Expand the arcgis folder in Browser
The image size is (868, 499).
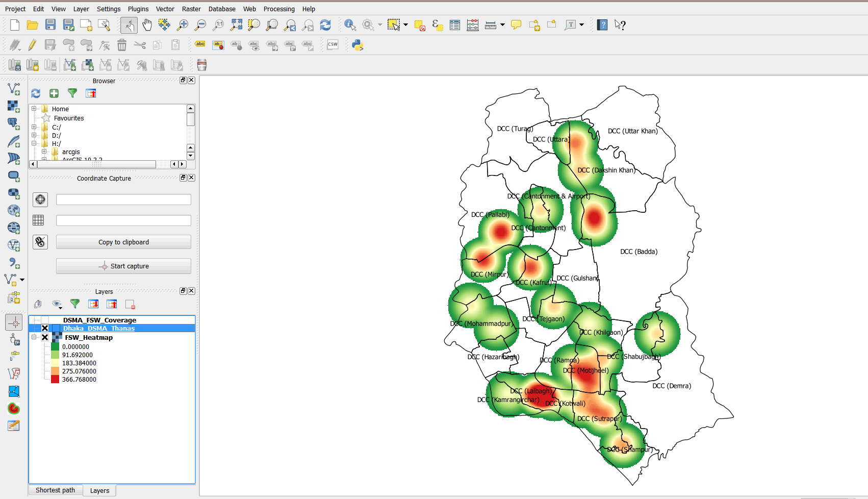44,152
